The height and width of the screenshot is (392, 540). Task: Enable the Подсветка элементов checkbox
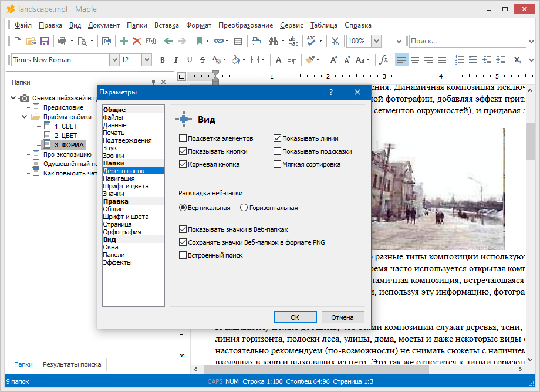click(x=183, y=138)
